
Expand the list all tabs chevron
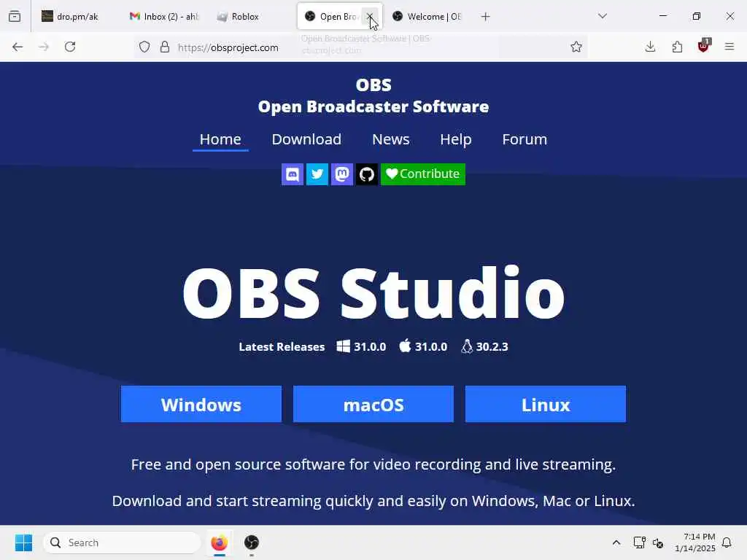603,16
